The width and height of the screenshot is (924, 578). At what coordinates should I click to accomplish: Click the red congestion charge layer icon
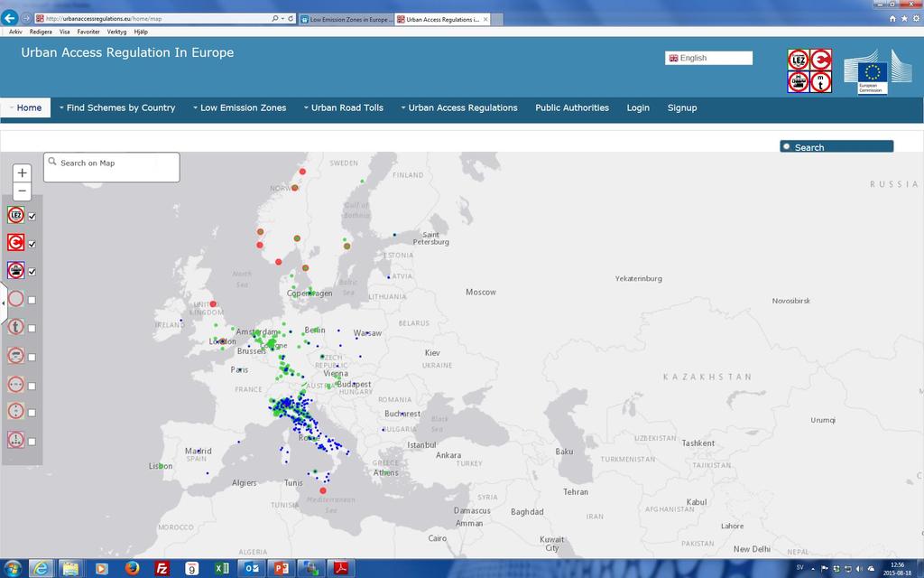[x=16, y=242]
